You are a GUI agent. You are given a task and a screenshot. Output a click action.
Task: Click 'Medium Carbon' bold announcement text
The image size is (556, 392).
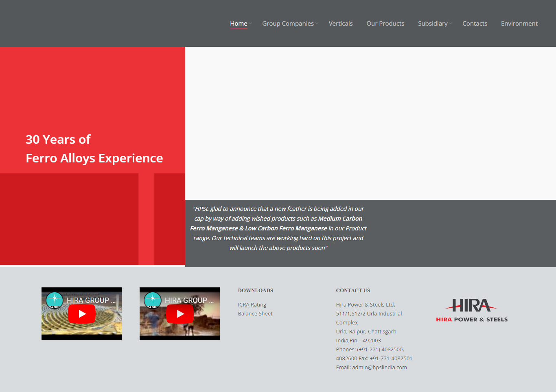(x=340, y=219)
